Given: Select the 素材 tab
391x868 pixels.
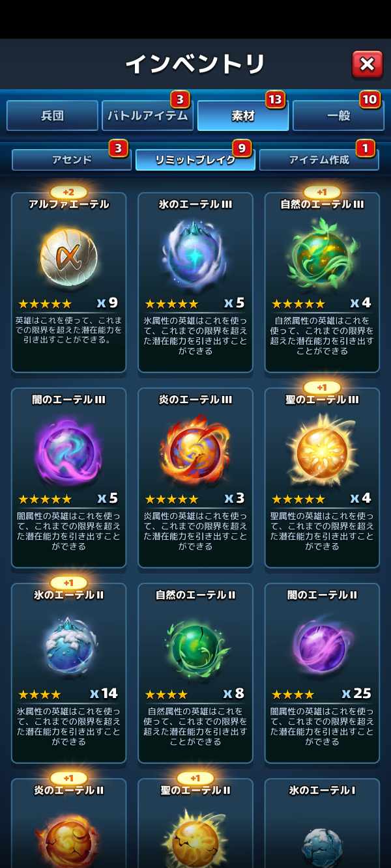Looking at the screenshot, I should [243, 116].
